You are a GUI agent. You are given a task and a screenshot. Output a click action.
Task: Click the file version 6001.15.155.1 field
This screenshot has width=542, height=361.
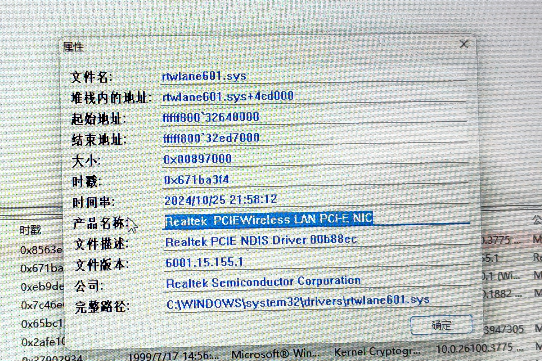[x=317, y=262]
